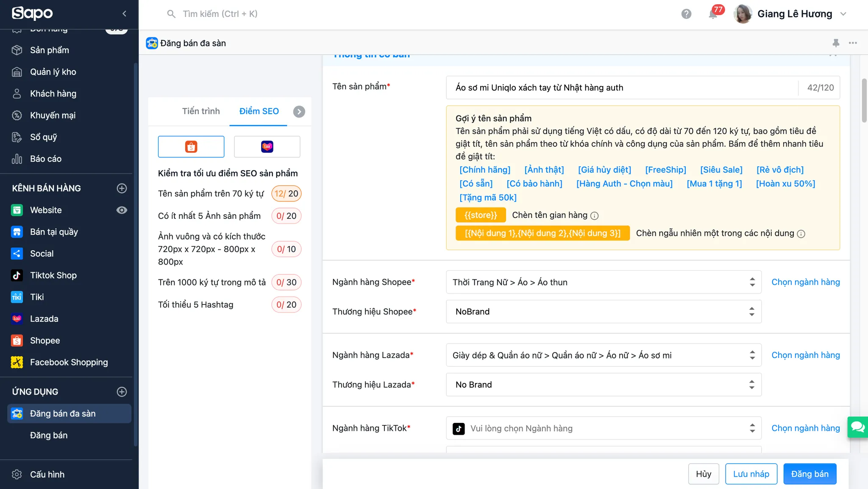
Task: Open Tiktok Shop in the sidebar
Action: coord(53,275)
